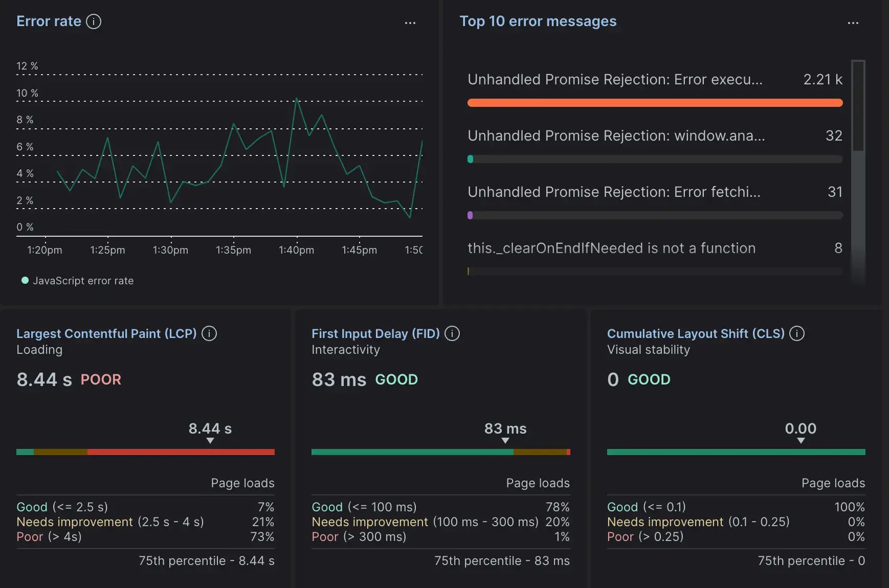This screenshot has height=588, width=889.
Task: Toggle the JavaScript error rate legend item
Action: (78, 281)
